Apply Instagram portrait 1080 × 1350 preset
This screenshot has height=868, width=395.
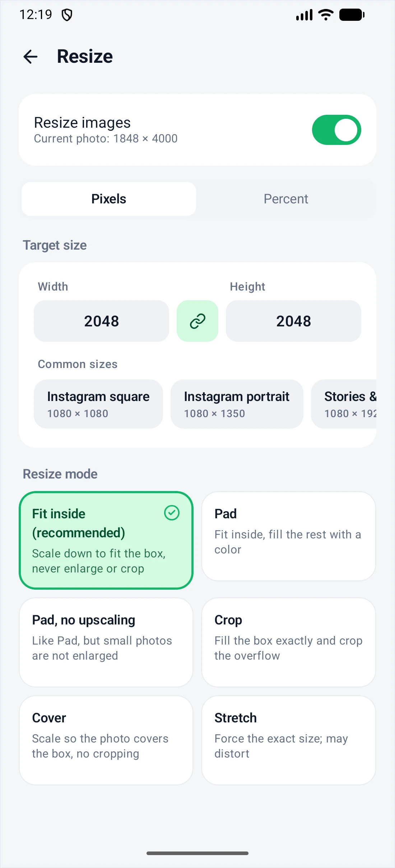click(237, 404)
